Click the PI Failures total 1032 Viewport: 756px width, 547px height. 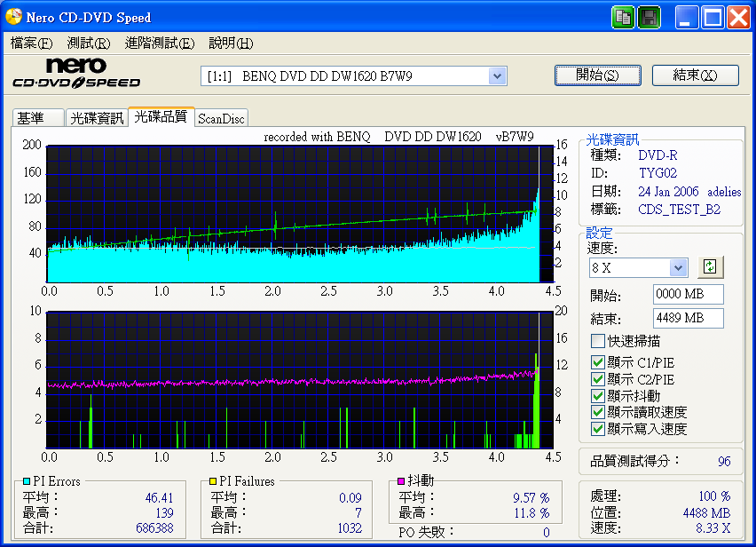[x=350, y=528]
